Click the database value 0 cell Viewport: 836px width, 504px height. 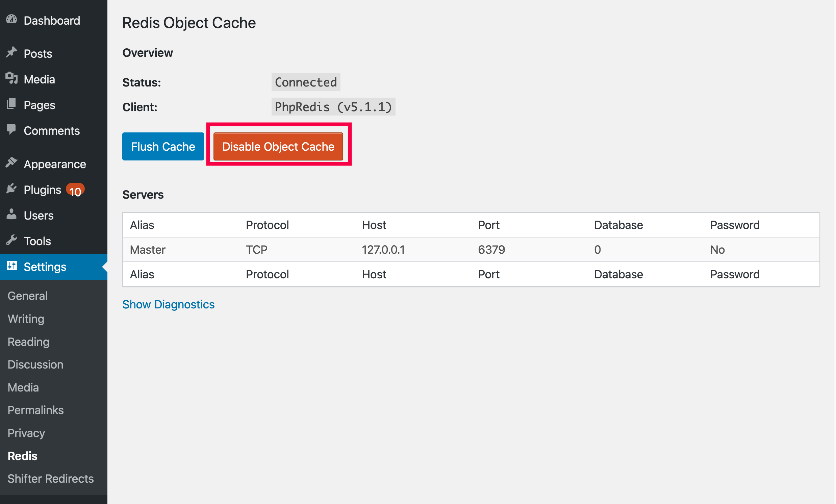coord(598,250)
